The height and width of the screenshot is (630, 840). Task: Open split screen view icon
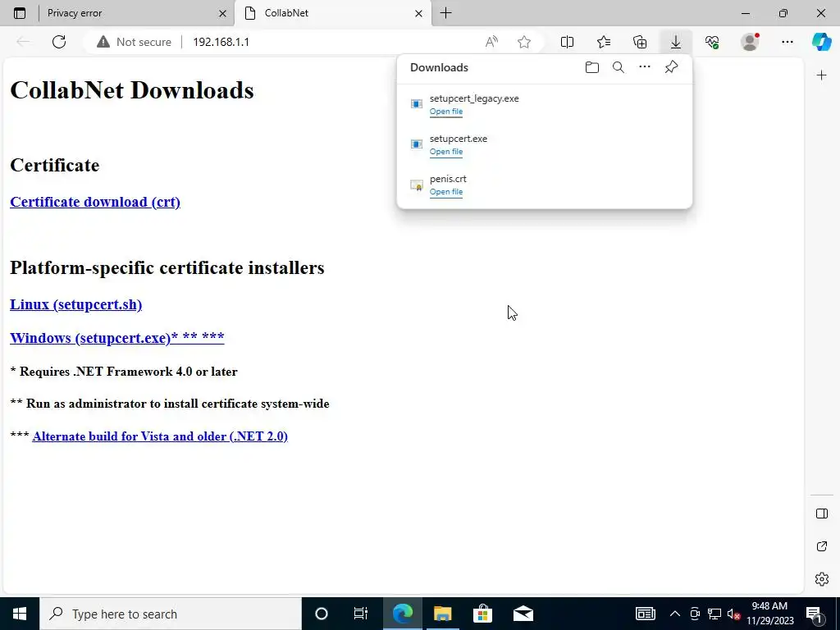click(567, 42)
